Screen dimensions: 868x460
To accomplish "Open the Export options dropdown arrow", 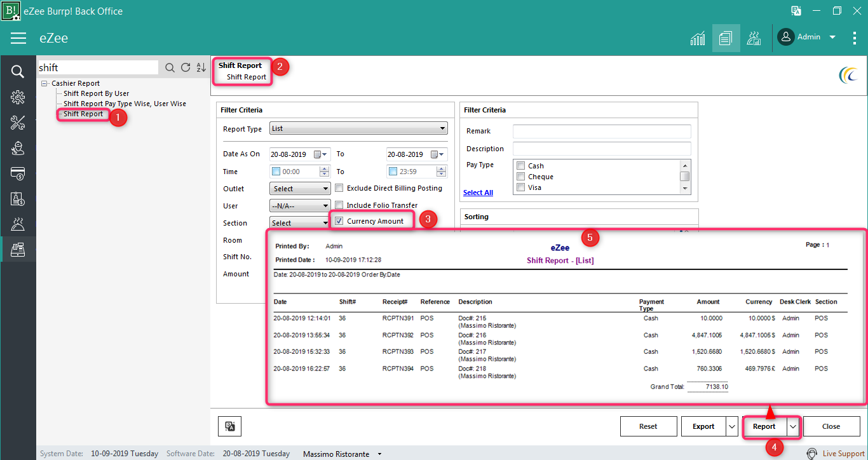I will [x=731, y=426].
